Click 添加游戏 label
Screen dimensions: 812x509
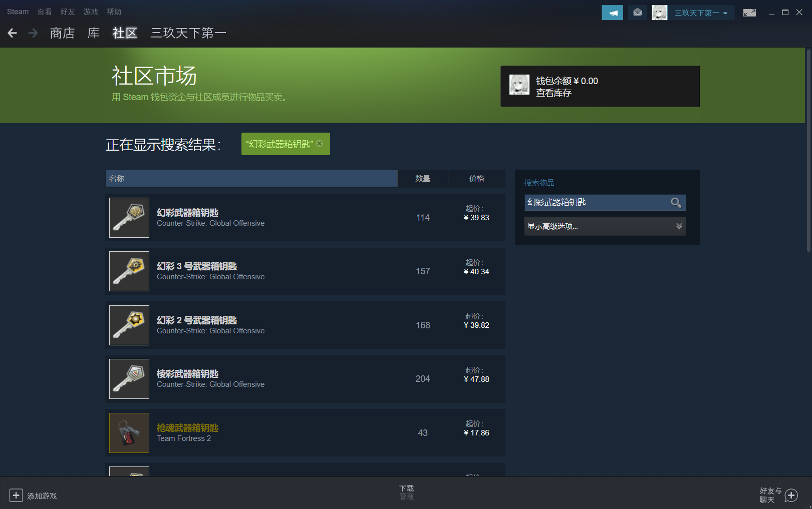pos(42,495)
